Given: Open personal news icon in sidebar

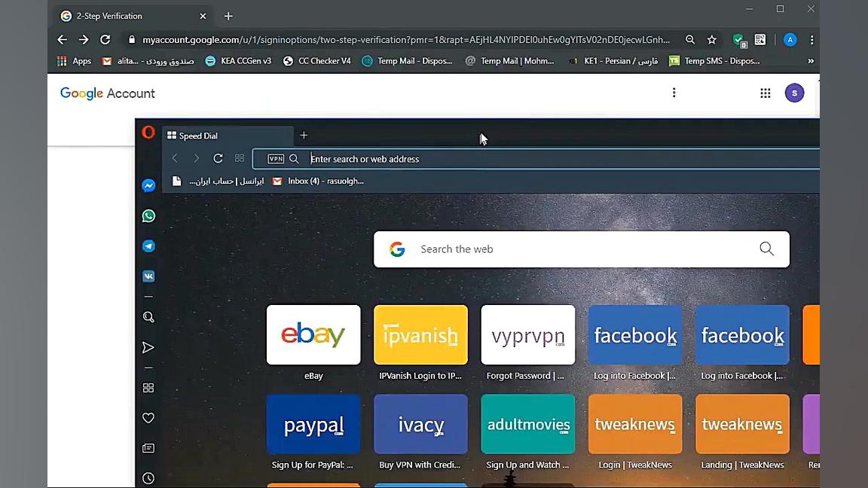Looking at the screenshot, I should pyautogui.click(x=148, y=448).
